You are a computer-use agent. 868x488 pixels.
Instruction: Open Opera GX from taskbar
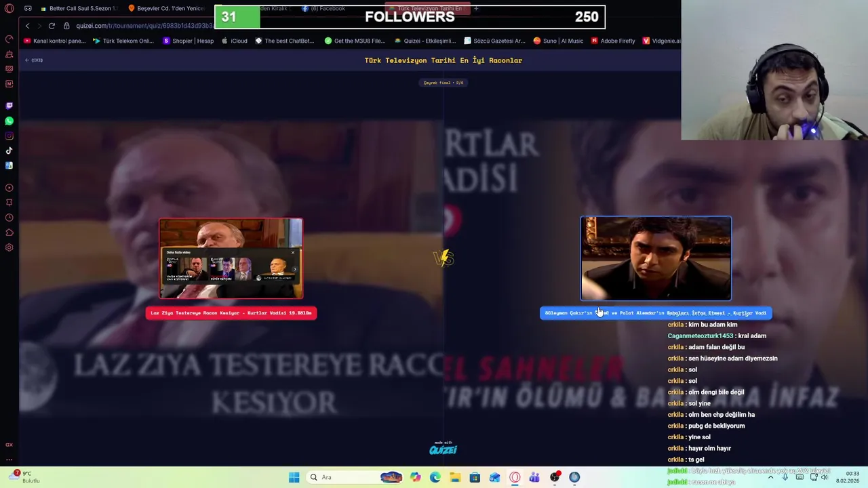(515, 477)
